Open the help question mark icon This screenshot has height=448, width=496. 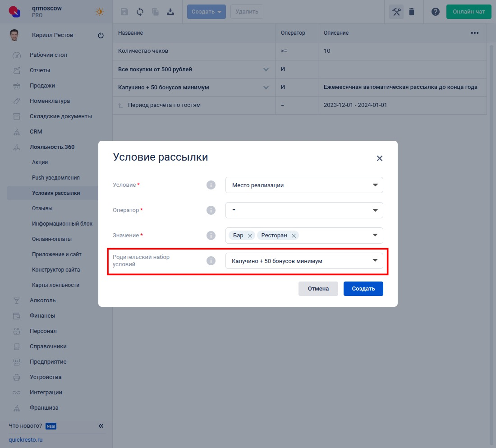point(436,12)
